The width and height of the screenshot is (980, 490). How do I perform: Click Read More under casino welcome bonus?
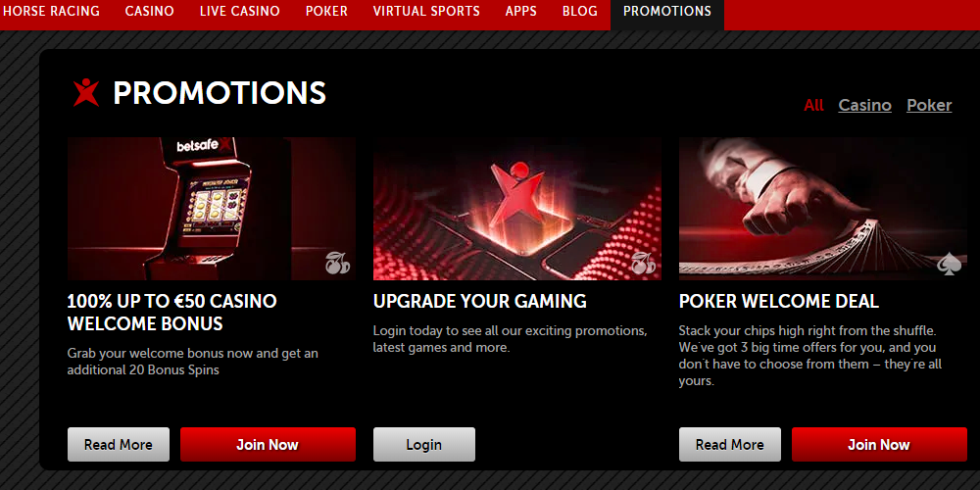119,444
